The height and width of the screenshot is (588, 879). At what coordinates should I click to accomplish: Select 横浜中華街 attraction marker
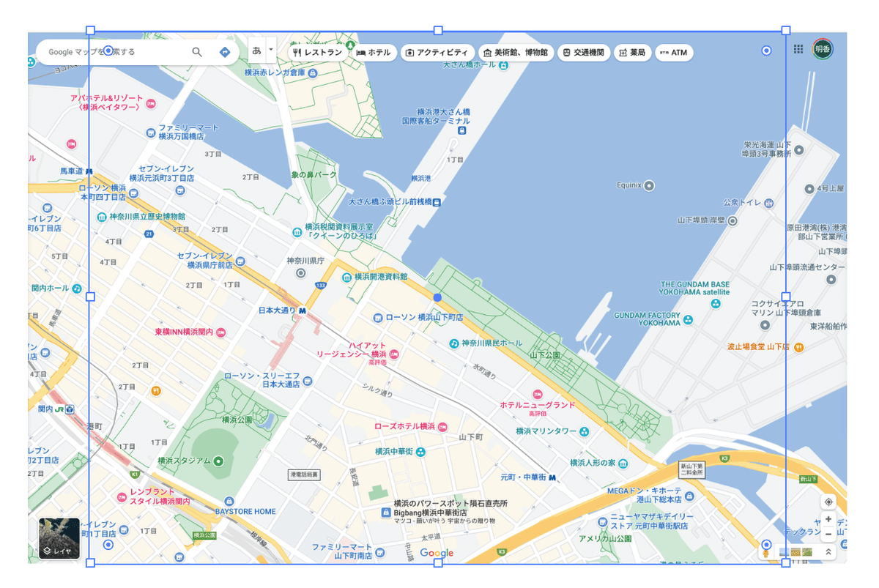click(x=421, y=452)
